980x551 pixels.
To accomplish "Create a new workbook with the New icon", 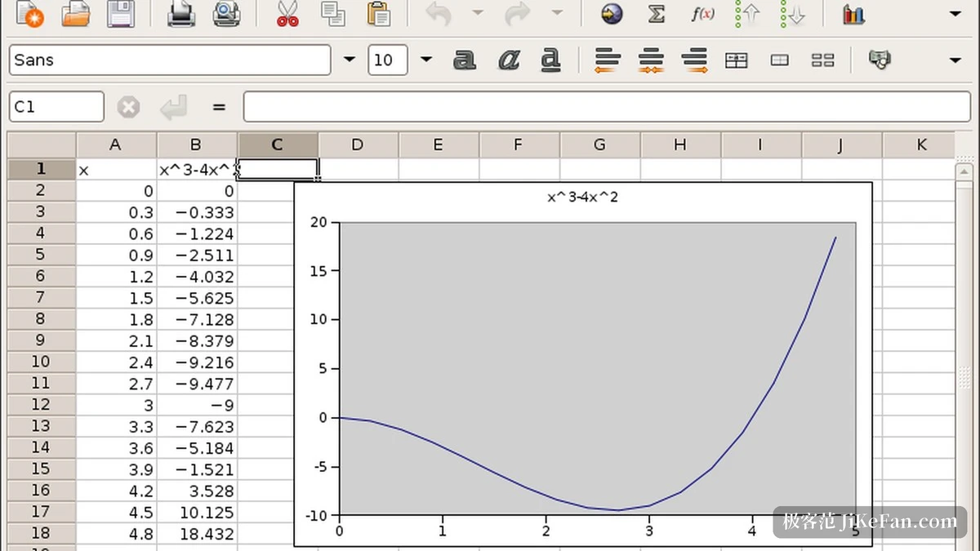I will pos(29,14).
